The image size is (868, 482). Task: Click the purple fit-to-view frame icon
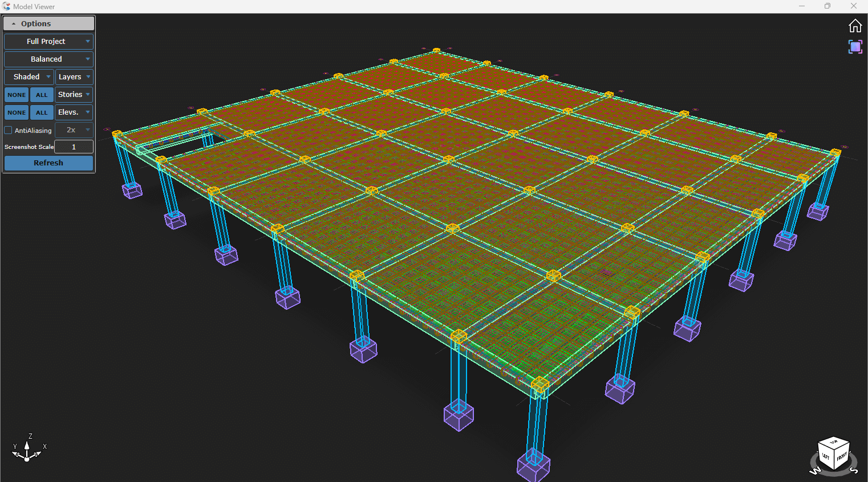click(855, 47)
